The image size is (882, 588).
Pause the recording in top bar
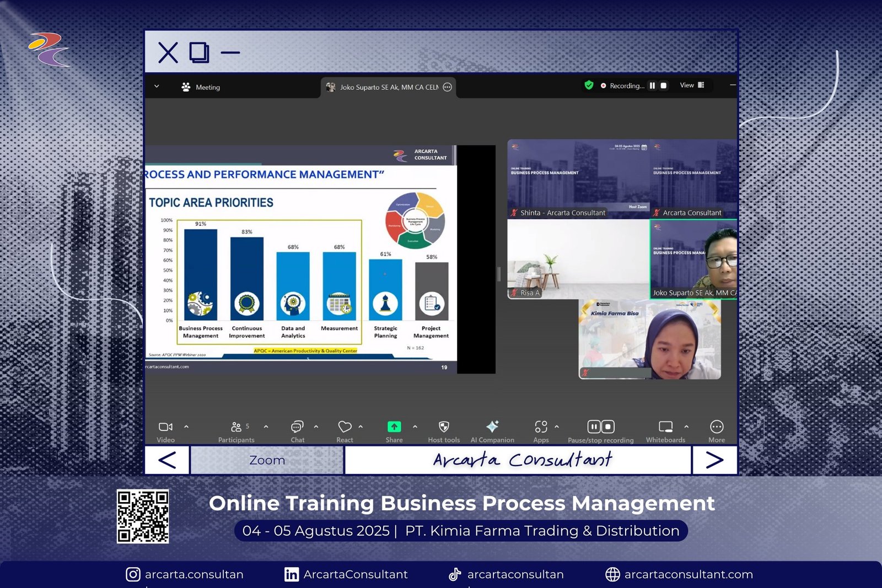click(652, 86)
